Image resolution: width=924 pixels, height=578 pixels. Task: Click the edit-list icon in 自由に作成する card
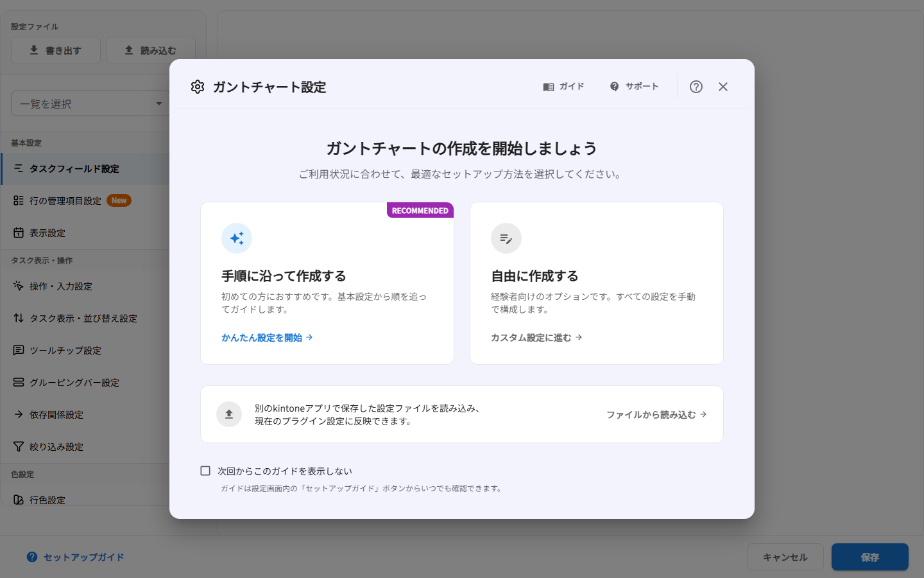pos(506,238)
